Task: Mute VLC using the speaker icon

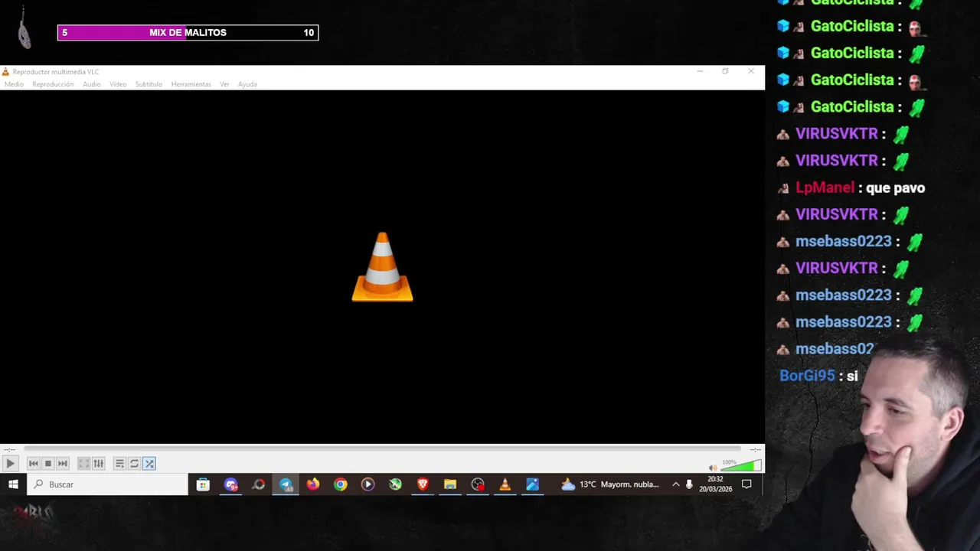Action: coord(713,468)
